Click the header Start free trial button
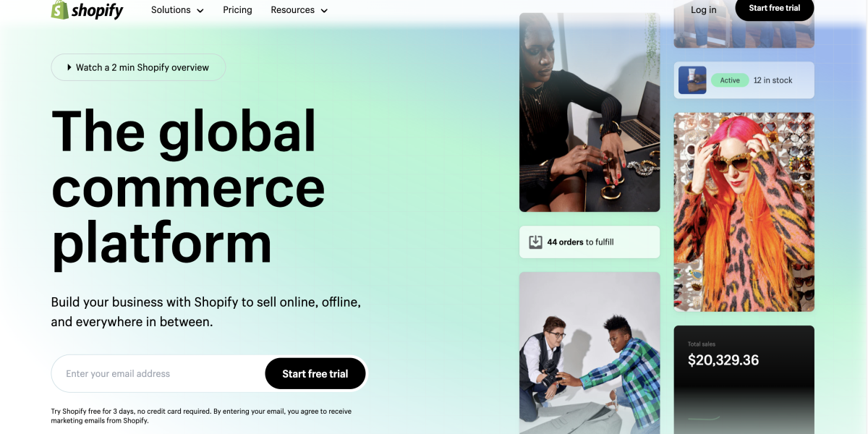868x434 pixels. click(x=775, y=9)
